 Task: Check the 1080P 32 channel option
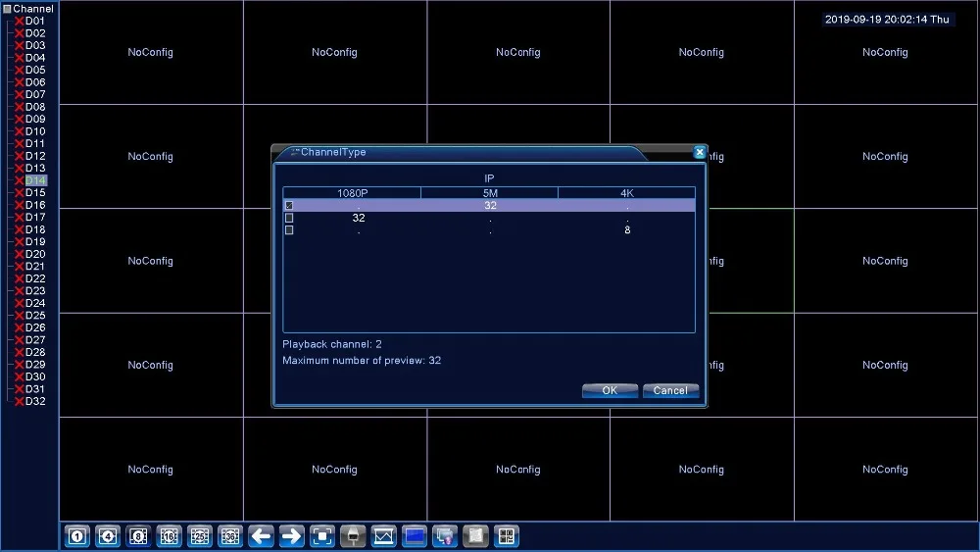click(x=289, y=219)
